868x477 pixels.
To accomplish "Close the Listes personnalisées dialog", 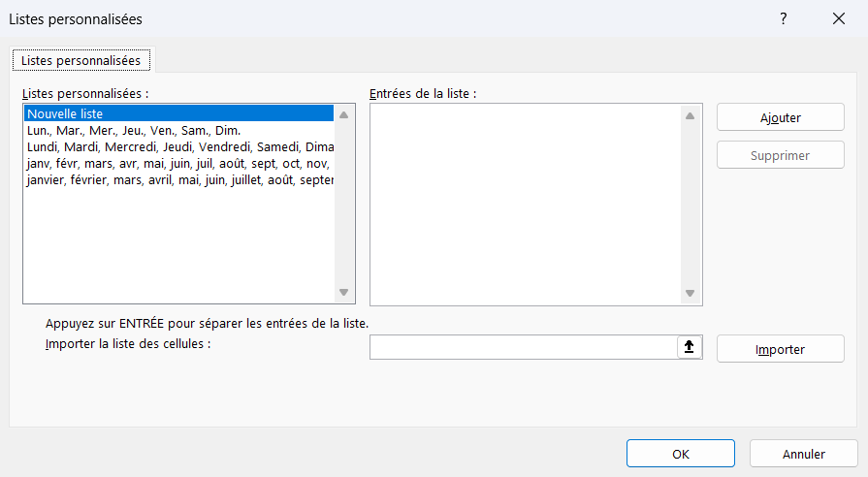I will pyautogui.click(x=839, y=18).
